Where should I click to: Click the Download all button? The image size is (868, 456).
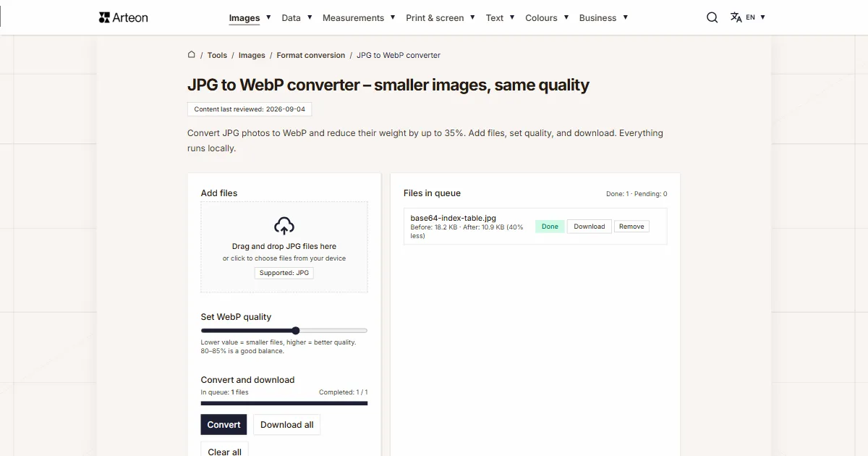287,425
